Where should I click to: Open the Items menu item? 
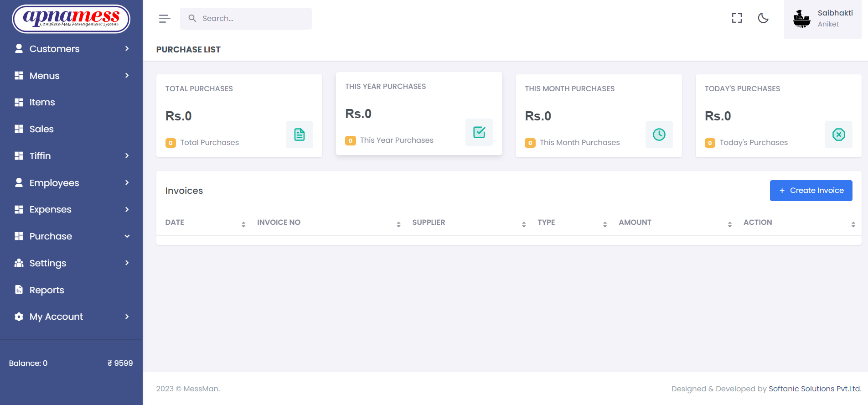pos(71,102)
